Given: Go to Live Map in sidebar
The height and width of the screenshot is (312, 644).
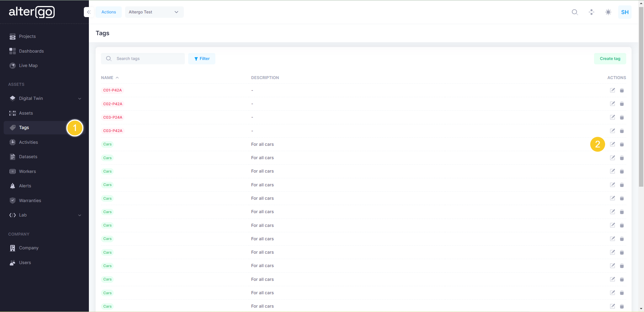Looking at the screenshot, I should coord(28,66).
